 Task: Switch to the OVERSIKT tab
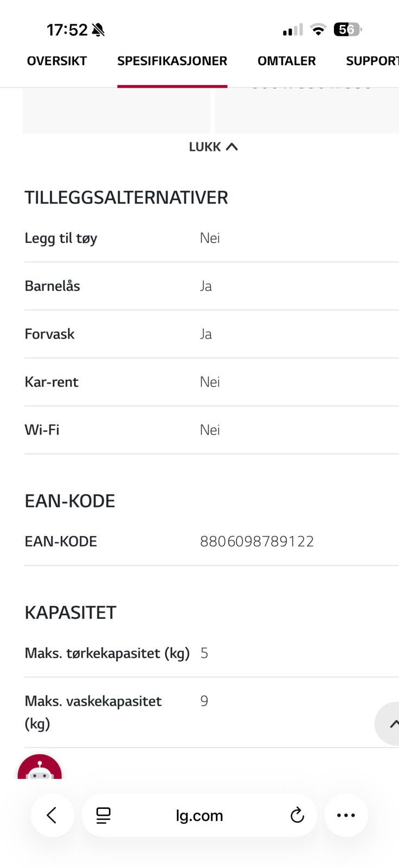point(57,61)
